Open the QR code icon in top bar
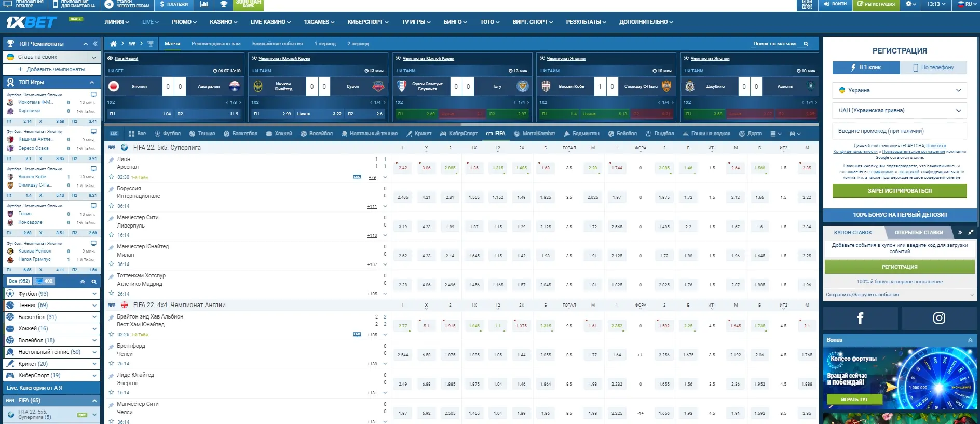 [x=807, y=4]
